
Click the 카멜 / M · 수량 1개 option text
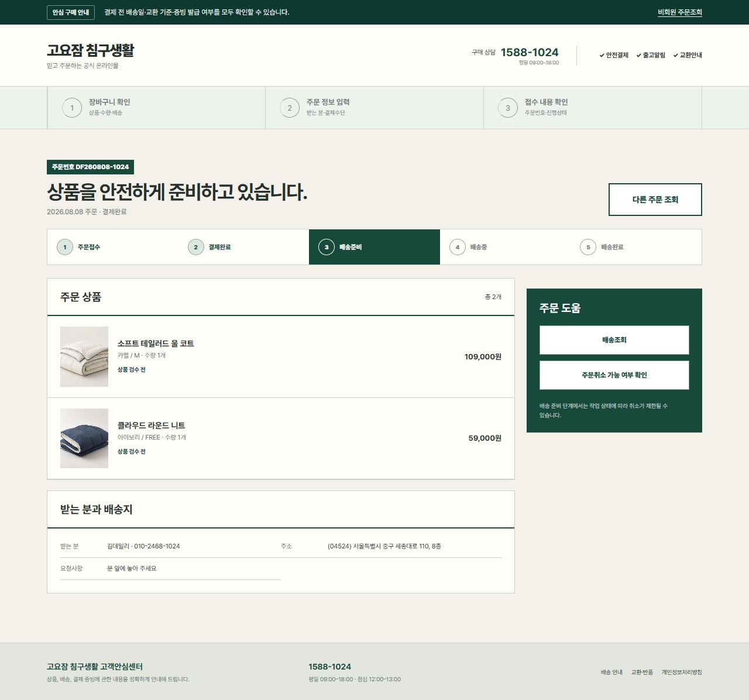142,356
